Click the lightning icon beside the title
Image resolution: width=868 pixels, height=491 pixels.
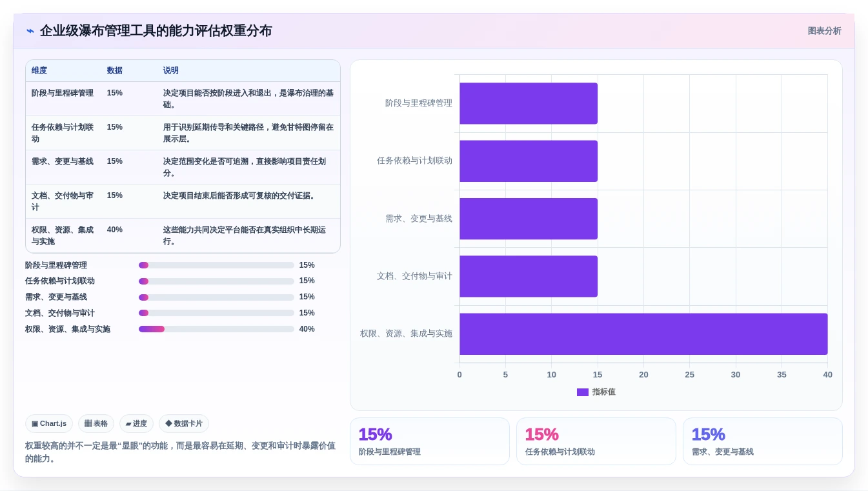tap(30, 31)
